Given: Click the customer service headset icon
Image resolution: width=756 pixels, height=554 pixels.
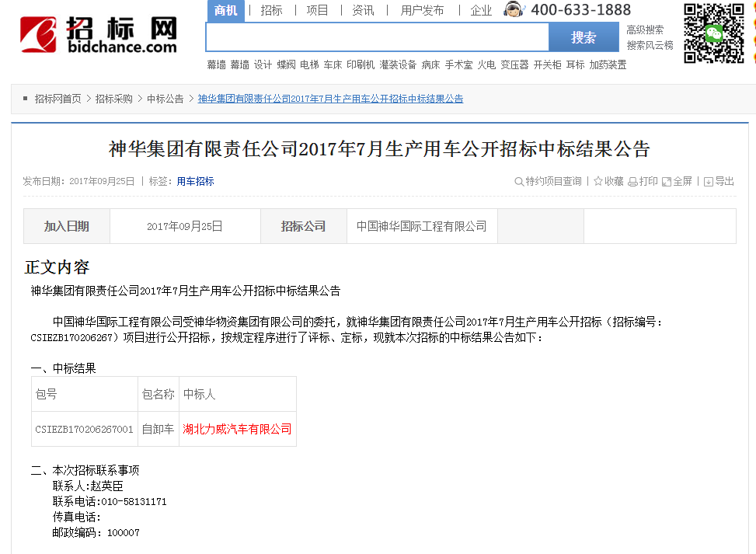Looking at the screenshot, I should point(514,9).
